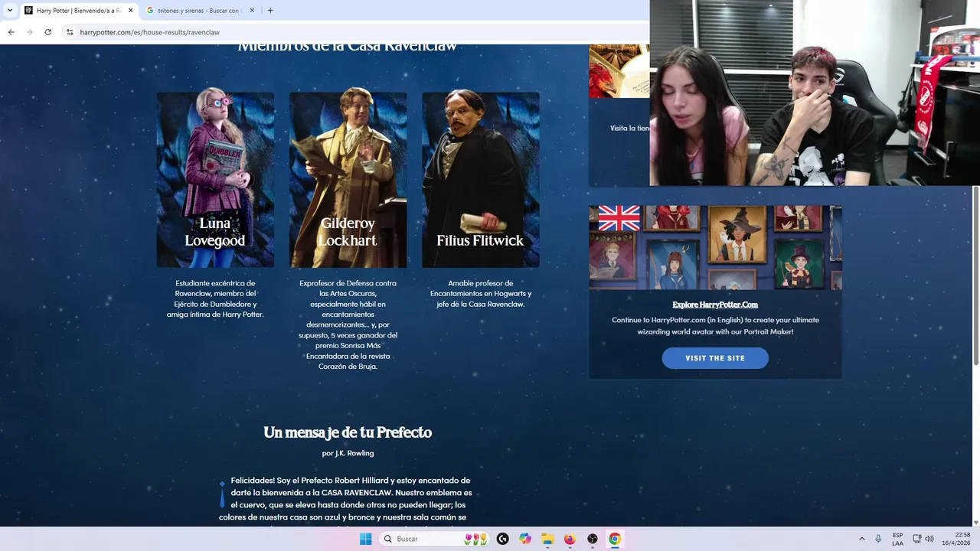Open OBS Studio from the taskbar

593,539
